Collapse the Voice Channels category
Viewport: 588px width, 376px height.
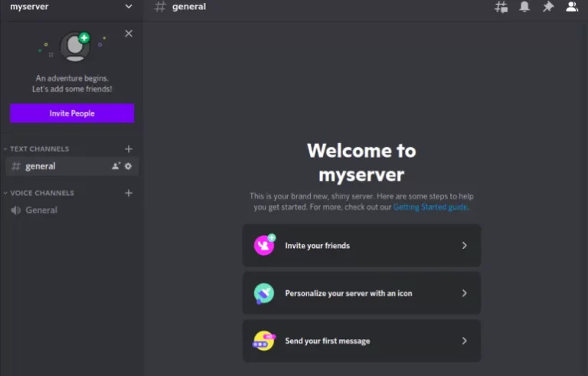[x=41, y=193]
